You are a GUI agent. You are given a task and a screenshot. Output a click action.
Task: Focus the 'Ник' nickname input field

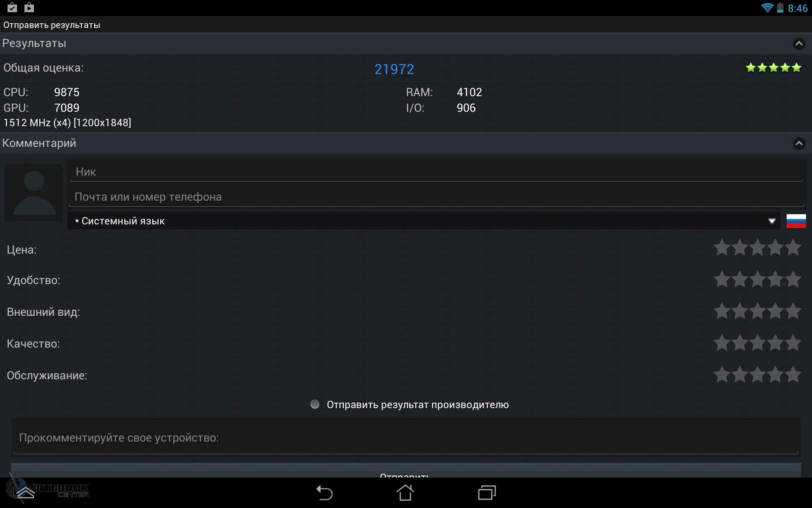[x=436, y=171]
